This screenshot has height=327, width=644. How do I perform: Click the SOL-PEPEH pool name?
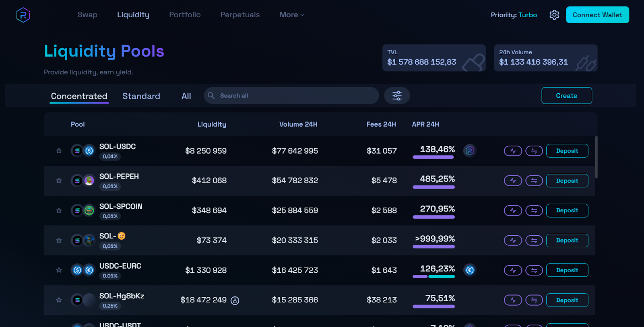(x=119, y=176)
